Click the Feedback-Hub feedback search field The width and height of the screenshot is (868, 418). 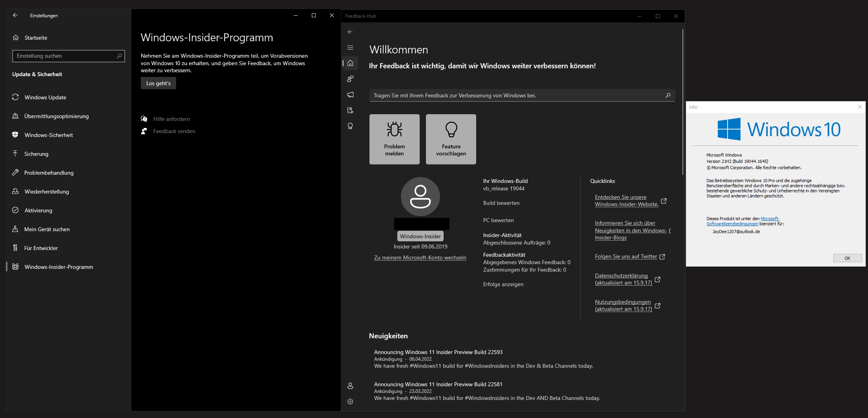(522, 95)
